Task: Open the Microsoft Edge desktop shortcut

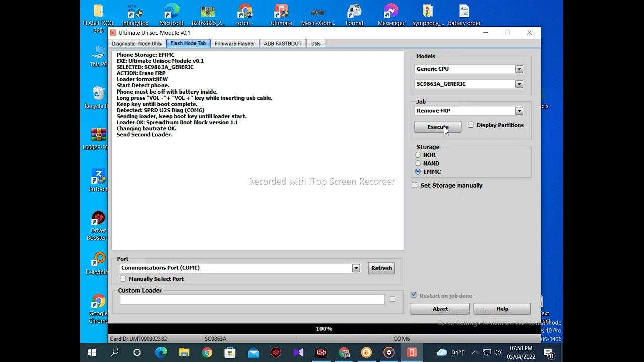Action: pos(172,15)
